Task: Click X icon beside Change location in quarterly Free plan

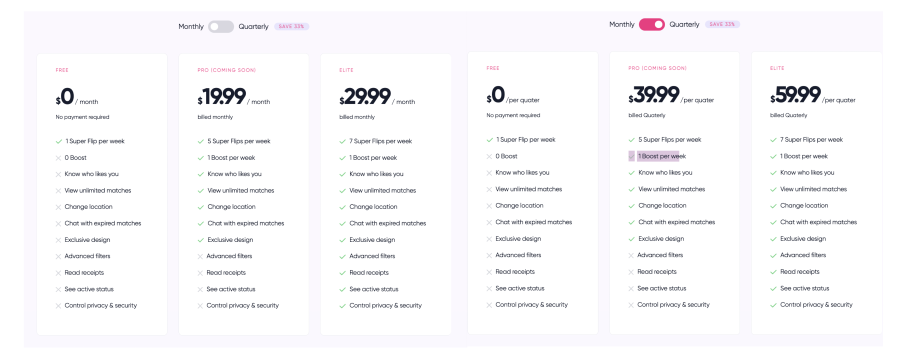Action: (x=489, y=206)
